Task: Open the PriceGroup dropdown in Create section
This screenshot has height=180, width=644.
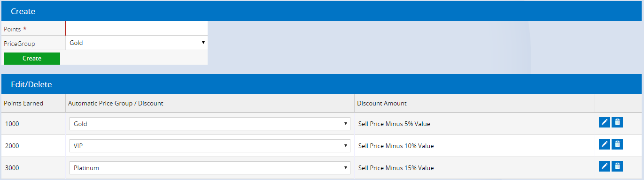Action: tap(137, 43)
